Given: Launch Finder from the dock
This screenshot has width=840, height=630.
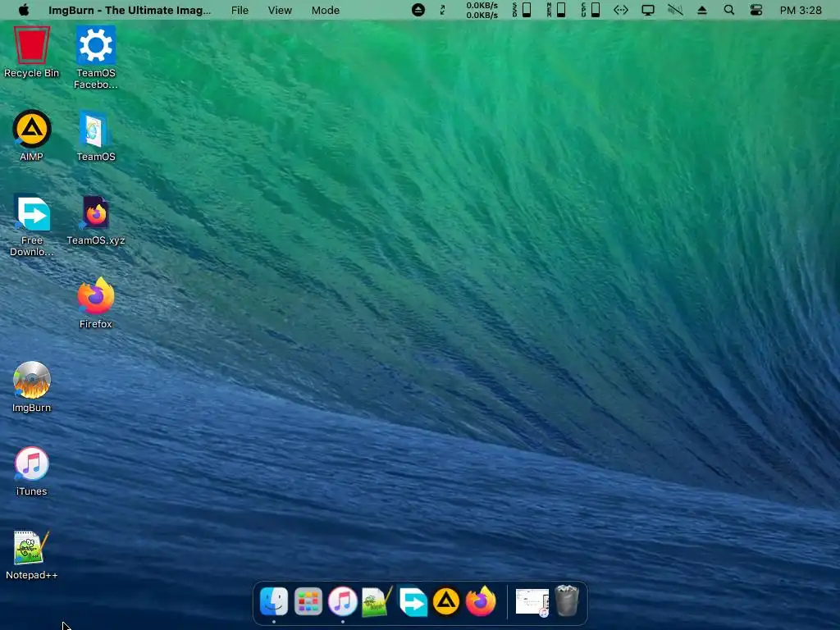Looking at the screenshot, I should tap(274, 601).
